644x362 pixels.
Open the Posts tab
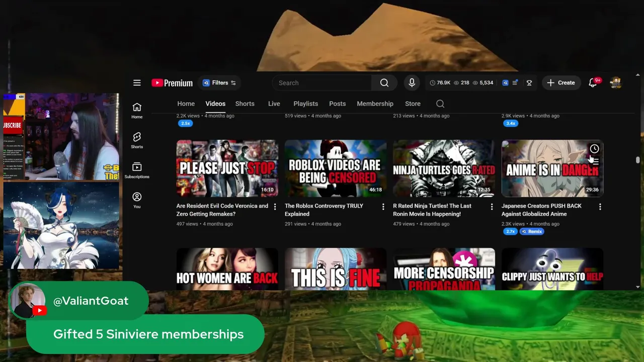pos(337,104)
